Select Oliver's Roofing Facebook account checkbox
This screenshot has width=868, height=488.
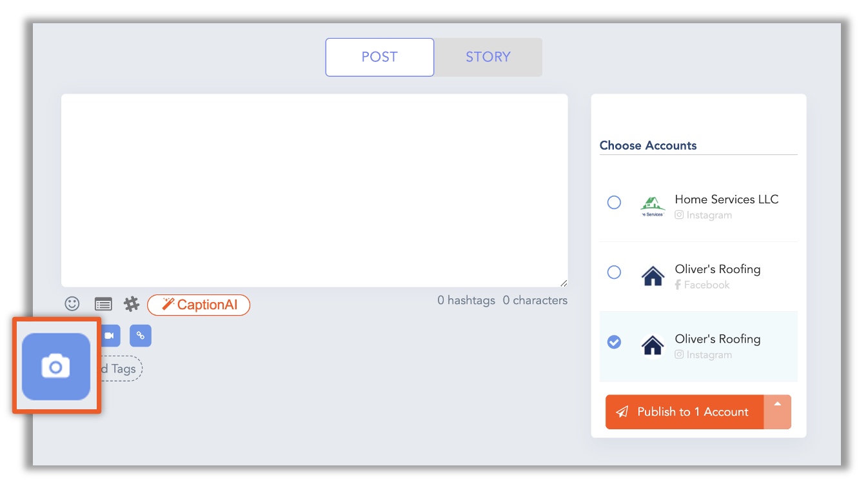[614, 272]
